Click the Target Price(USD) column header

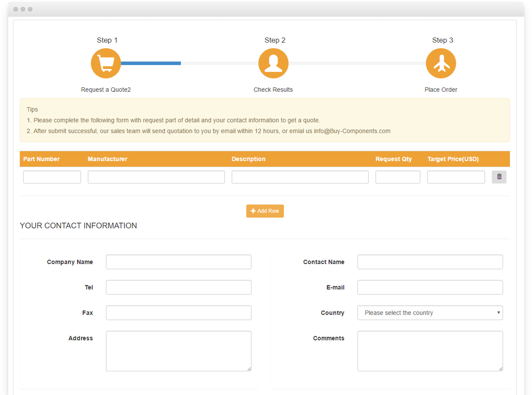(453, 159)
